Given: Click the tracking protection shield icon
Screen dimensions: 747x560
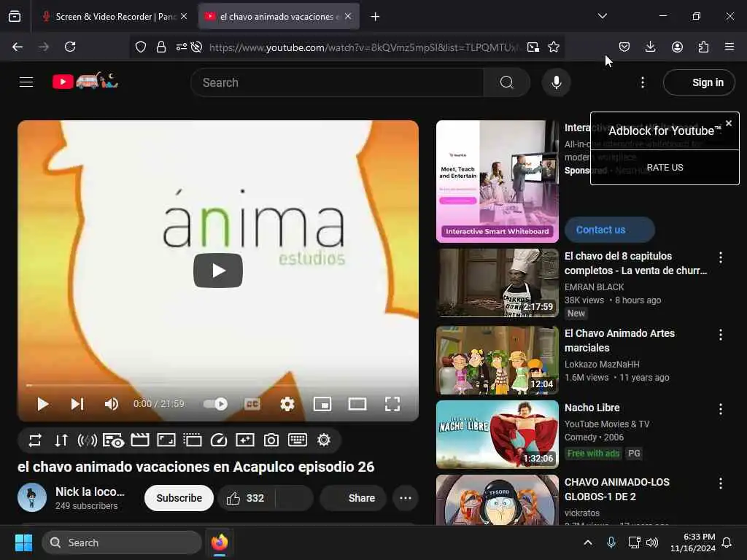Looking at the screenshot, I should pos(141,47).
